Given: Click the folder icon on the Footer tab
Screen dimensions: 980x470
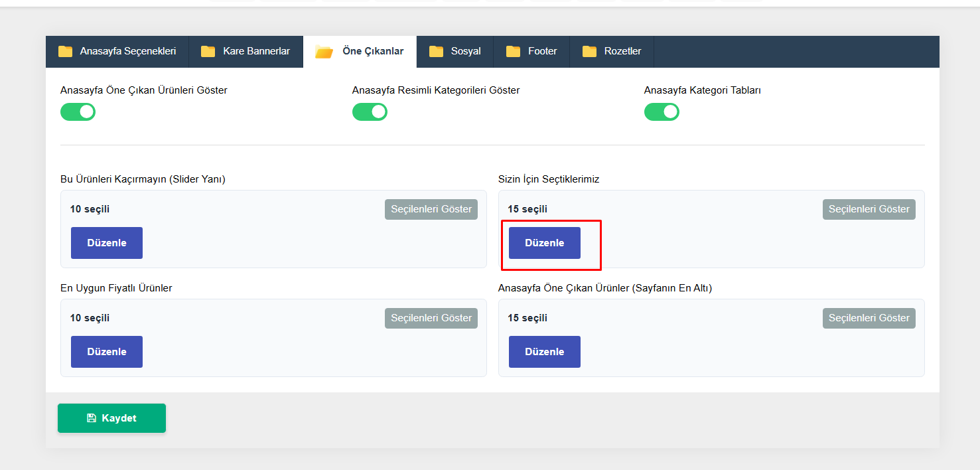Looking at the screenshot, I should click(x=513, y=52).
